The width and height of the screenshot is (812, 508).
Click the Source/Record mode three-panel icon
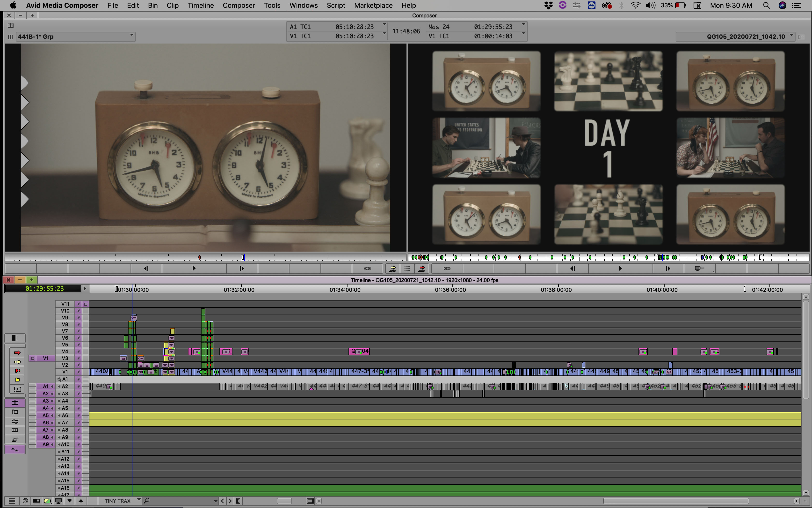coord(15,430)
